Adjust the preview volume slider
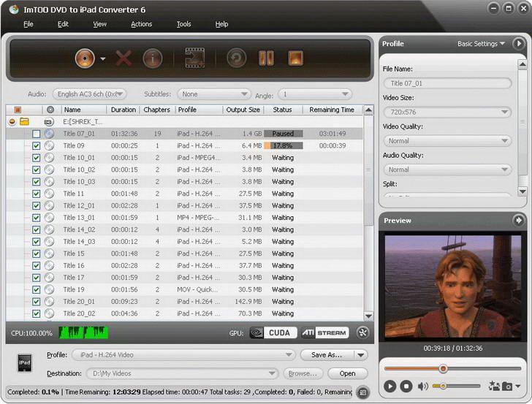This screenshot has width=532, height=404. coord(457,386)
